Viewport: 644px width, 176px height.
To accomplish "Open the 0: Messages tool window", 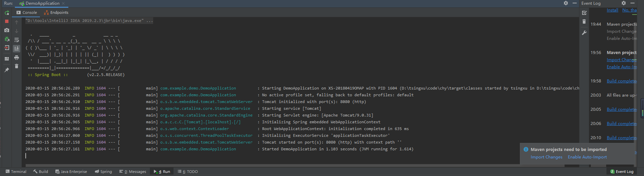I will [133, 172].
